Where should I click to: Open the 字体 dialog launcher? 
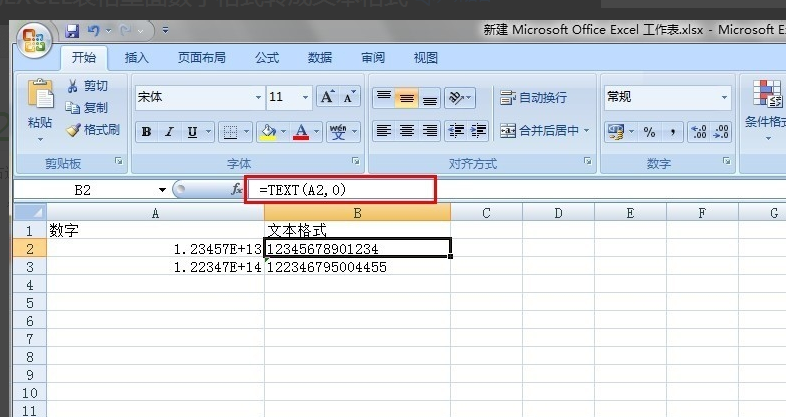(x=355, y=161)
